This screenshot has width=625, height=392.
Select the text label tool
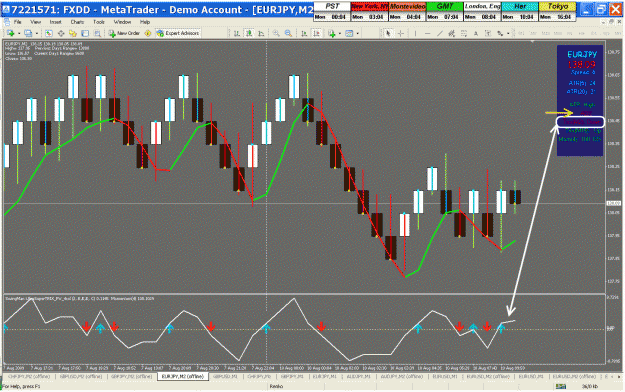(488, 33)
